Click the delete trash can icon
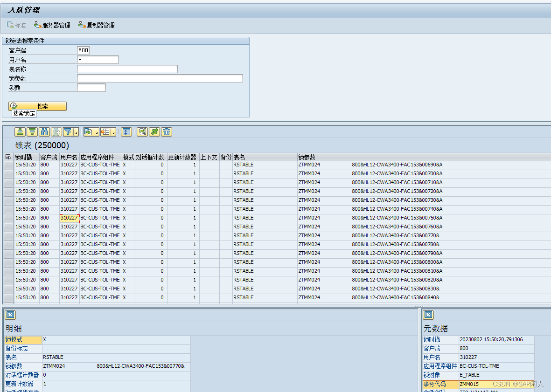The height and width of the screenshot is (392, 551). click(x=167, y=132)
